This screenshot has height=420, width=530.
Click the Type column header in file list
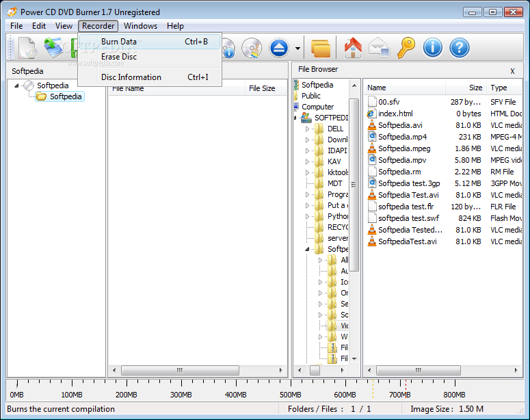[x=504, y=88]
